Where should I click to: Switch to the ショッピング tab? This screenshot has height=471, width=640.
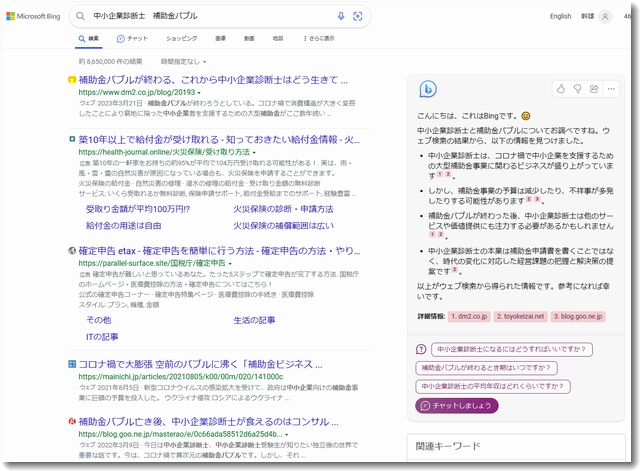[182, 38]
